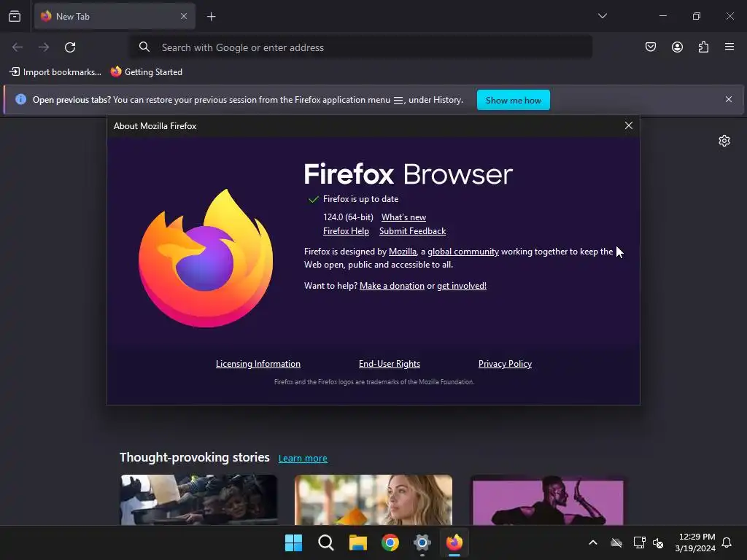This screenshot has width=747, height=560.
Task: Click get involved! link
Action: click(462, 286)
